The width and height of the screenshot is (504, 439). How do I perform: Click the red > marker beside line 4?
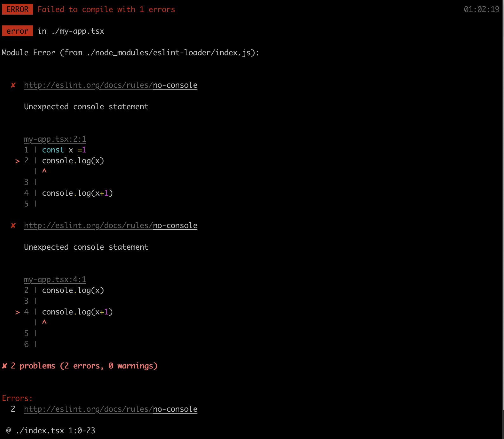(x=17, y=313)
